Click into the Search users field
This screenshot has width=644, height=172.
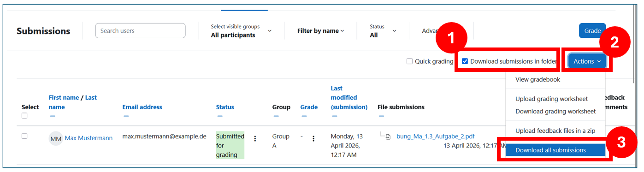[141, 31]
